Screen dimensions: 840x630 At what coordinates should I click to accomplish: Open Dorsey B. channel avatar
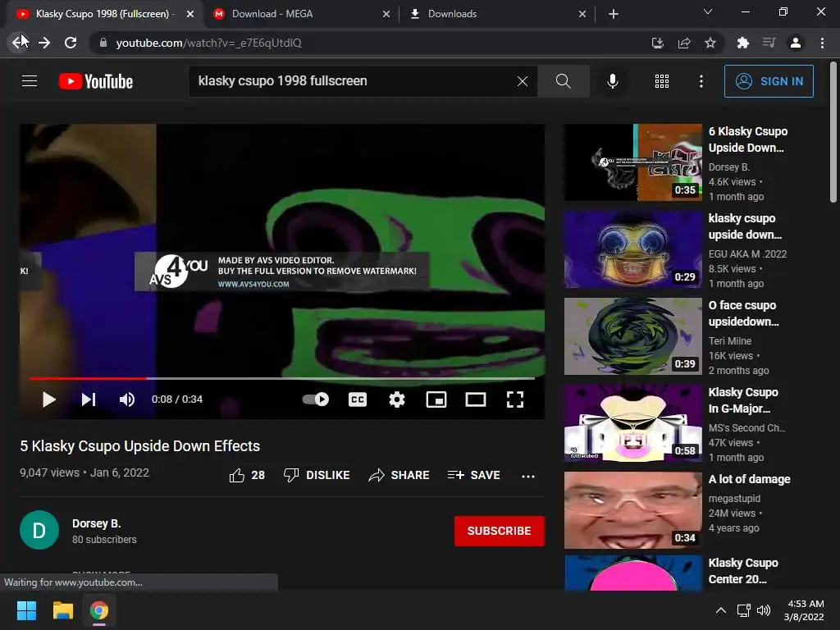point(39,530)
